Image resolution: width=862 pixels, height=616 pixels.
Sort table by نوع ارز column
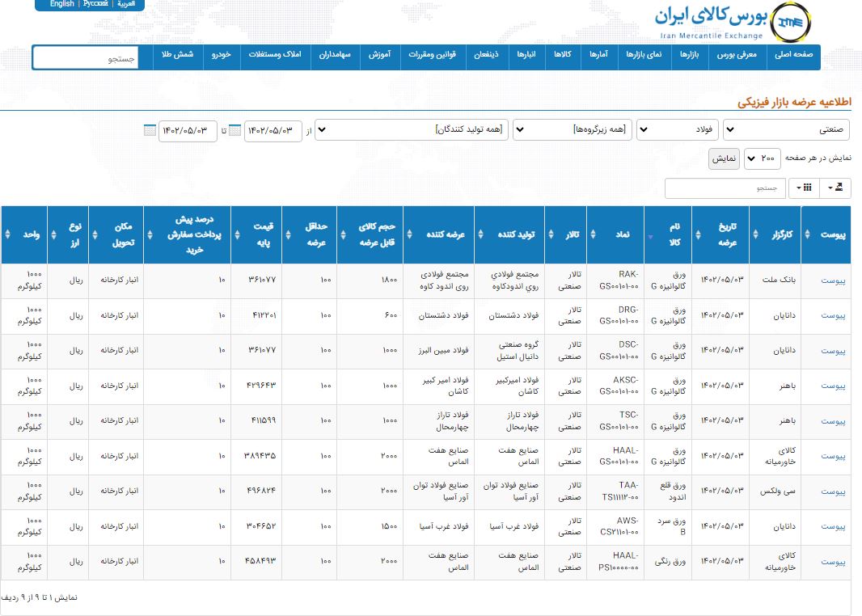coord(68,234)
